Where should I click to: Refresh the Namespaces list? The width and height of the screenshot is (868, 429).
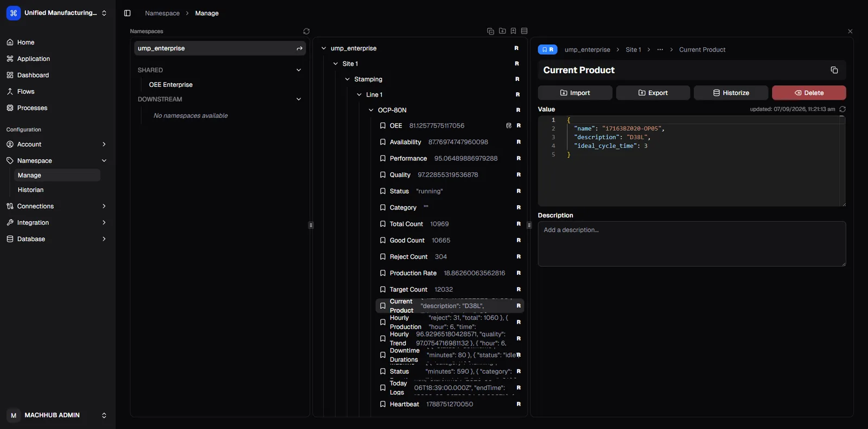coord(307,31)
